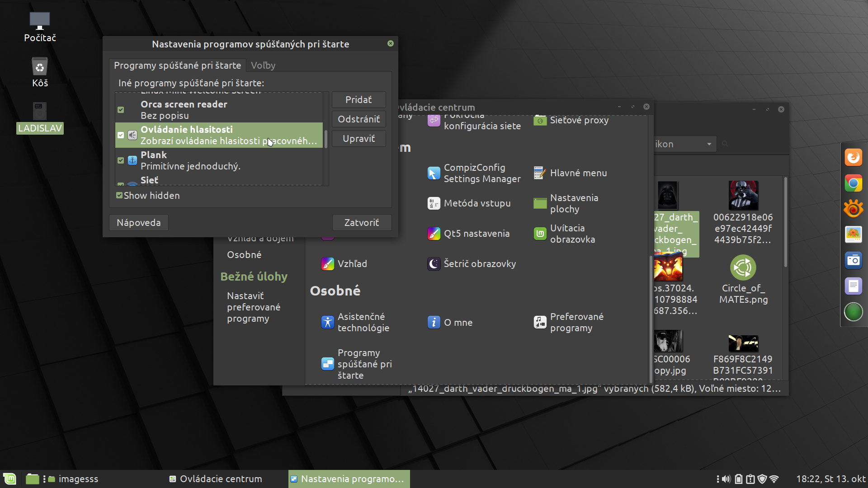Click the Pridať button

pos(359,100)
